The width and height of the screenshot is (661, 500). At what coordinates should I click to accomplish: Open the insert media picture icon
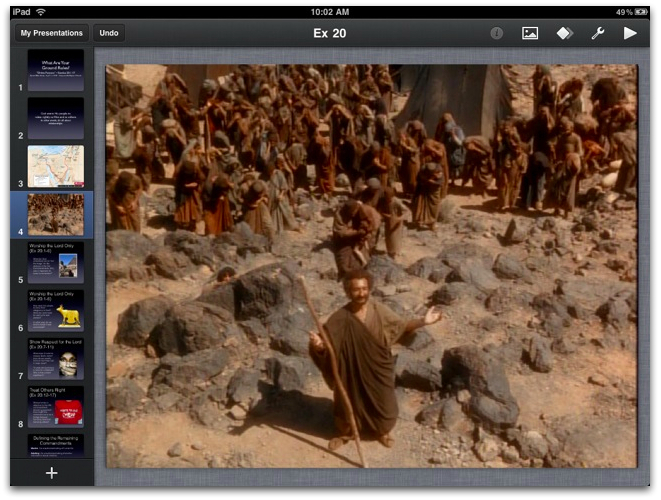tap(529, 33)
